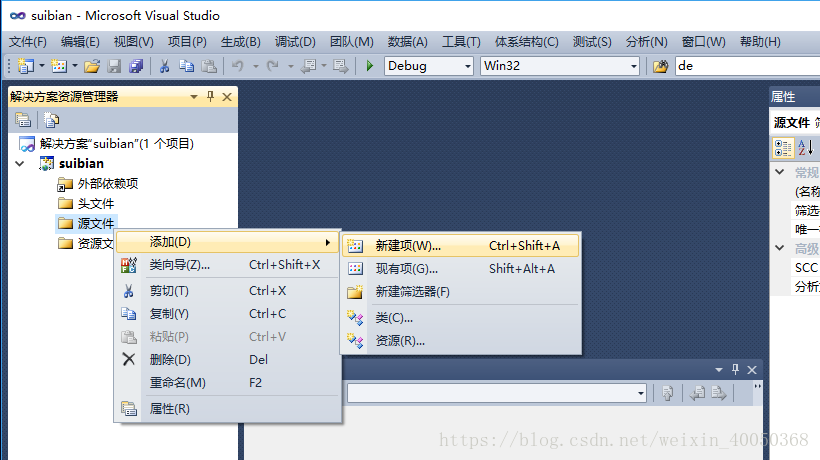This screenshot has height=460, width=820.
Task: Open the 视图(V) menu
Action: 134,42
